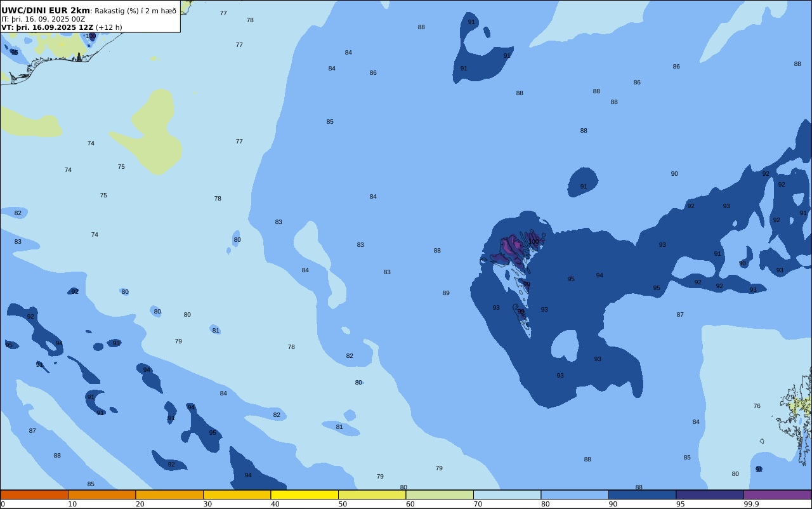Select the orange 10–20 legend color segment
Image resolution: width=812 pixels, height=509 pixels.
coord(101,494)
